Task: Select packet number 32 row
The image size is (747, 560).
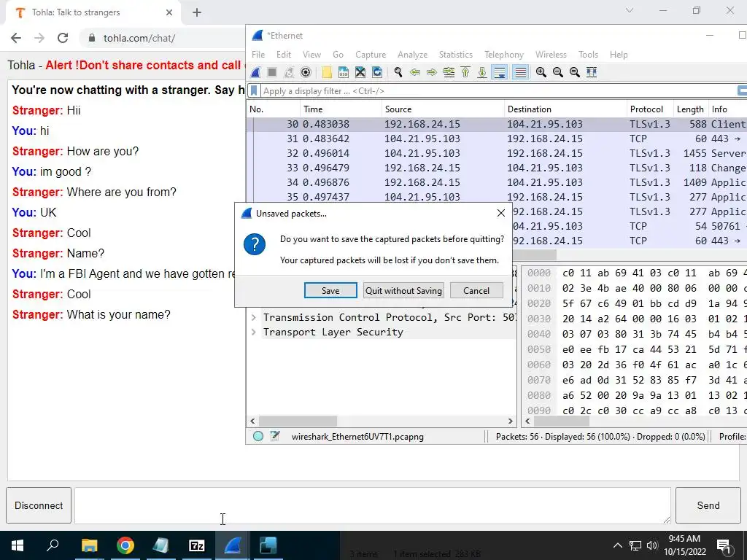Action: click(x=496, y=153)
